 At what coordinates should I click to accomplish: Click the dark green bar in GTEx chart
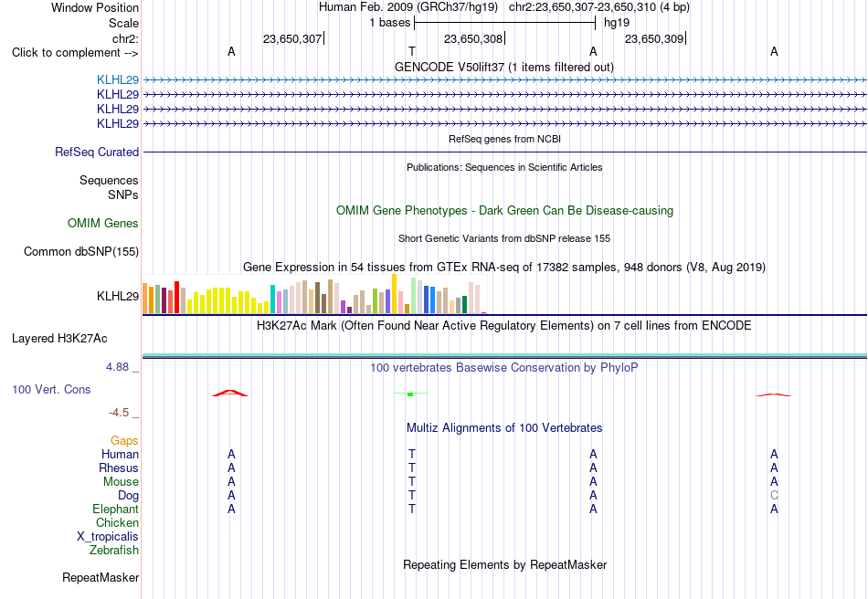pyautogui.click(x=464, y=305)
